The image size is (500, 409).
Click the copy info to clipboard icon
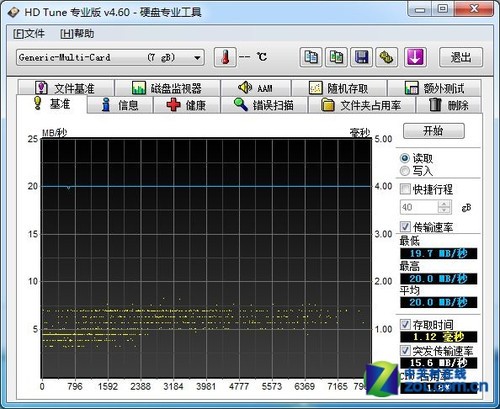click(311, 57)
